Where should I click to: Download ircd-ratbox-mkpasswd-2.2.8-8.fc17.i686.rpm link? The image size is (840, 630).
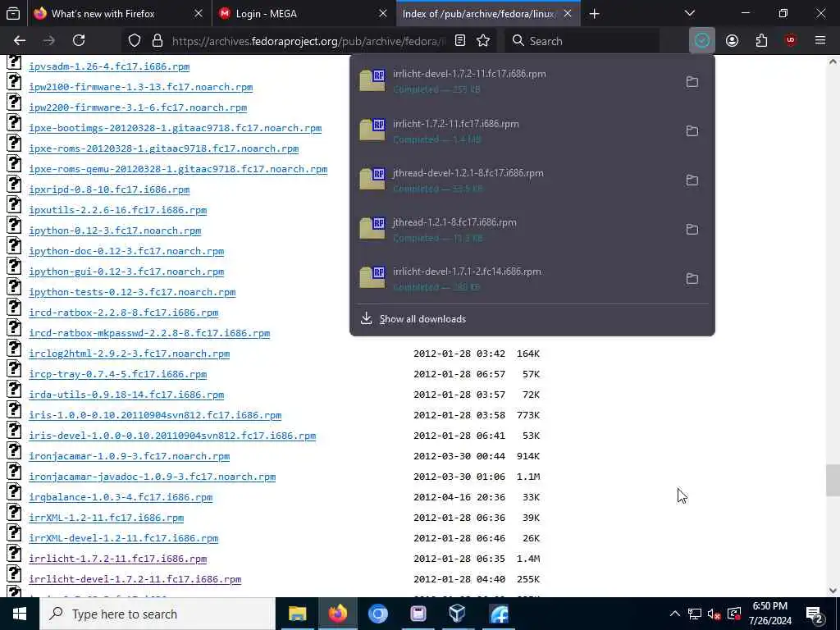[x=149, y=333]
